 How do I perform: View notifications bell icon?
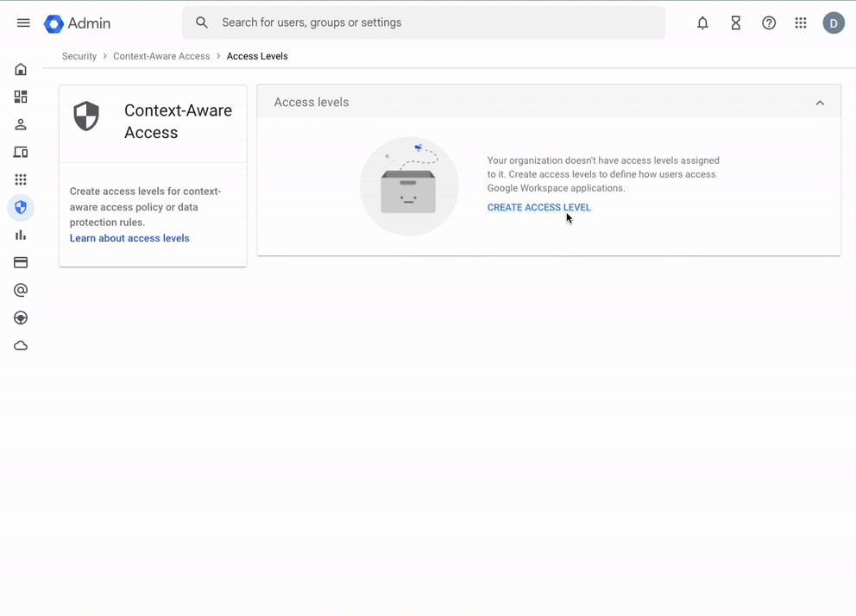tap(702, 23)
